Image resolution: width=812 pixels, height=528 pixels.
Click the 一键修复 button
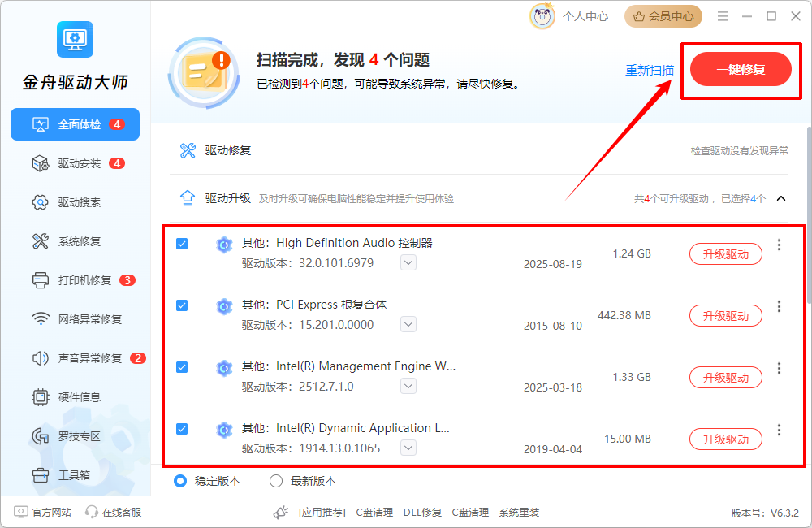pos(741,69)
